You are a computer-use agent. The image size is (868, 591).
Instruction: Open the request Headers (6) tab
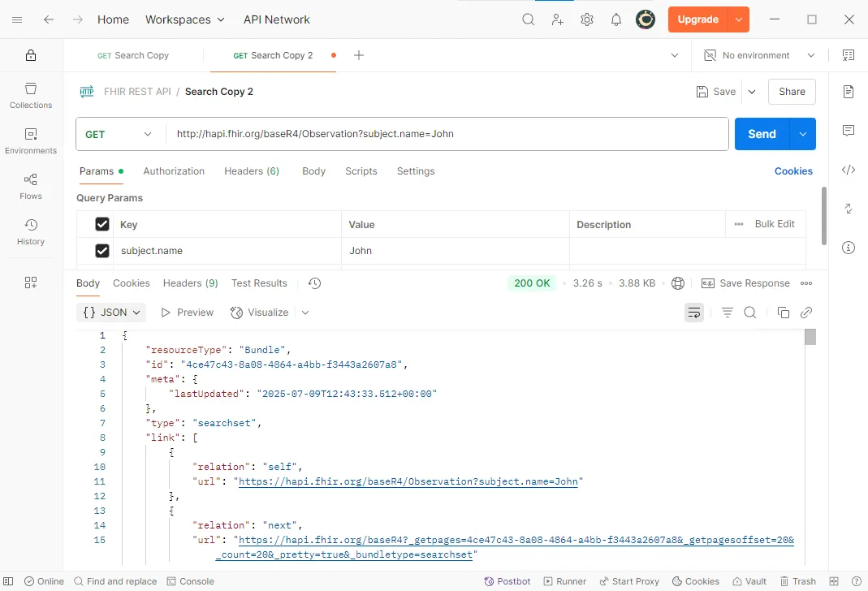point(252,171)
